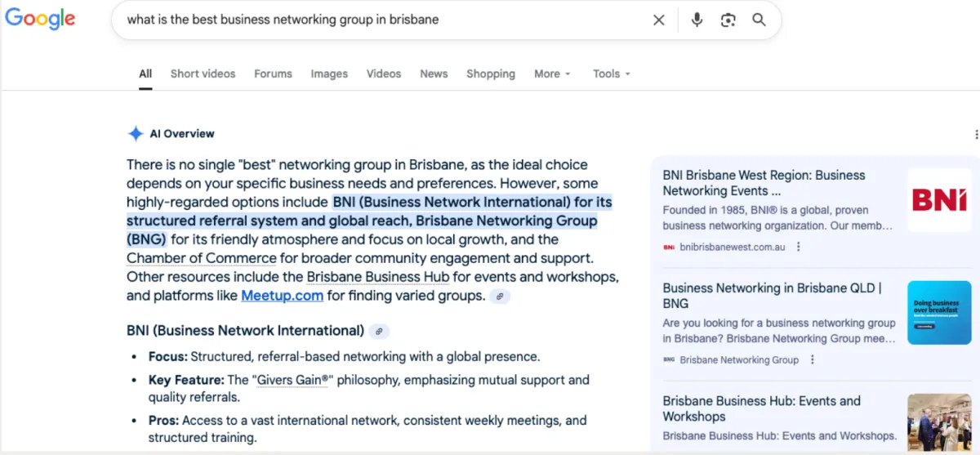Expand the More search filters dropdown
The height and width of the screenshot is (455, 980).
click(552, 74)
